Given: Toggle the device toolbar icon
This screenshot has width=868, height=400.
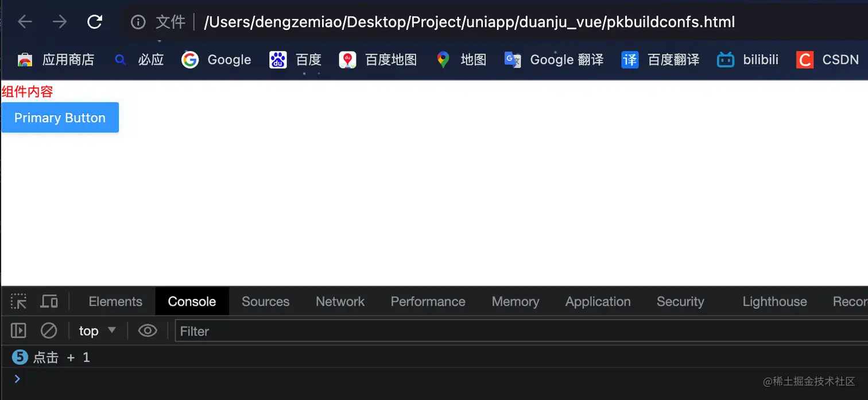Looking at the screenshot, I should click(49, 301).
